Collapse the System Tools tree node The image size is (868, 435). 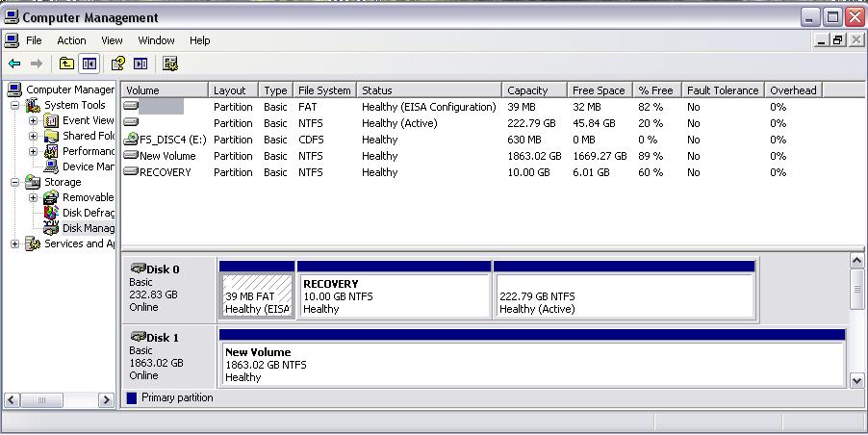click(15, 105)
